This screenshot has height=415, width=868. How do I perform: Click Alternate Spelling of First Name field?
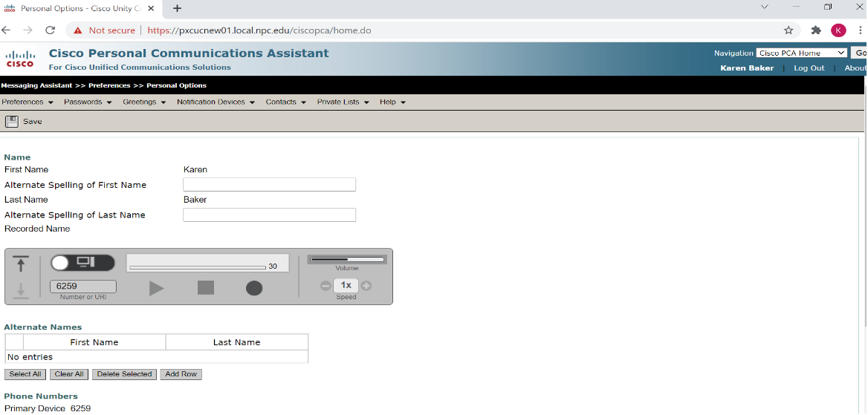click(x=270, y=185)
